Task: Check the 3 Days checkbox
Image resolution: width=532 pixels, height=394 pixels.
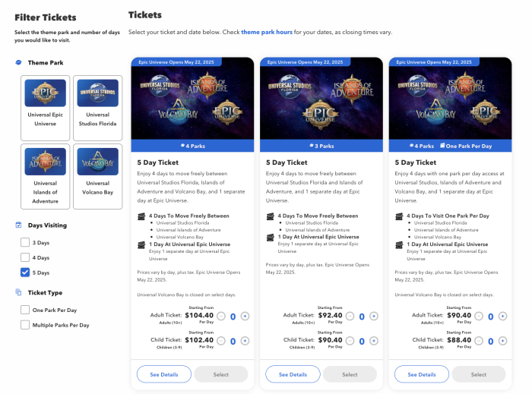Action: click(x=26, y=241)
